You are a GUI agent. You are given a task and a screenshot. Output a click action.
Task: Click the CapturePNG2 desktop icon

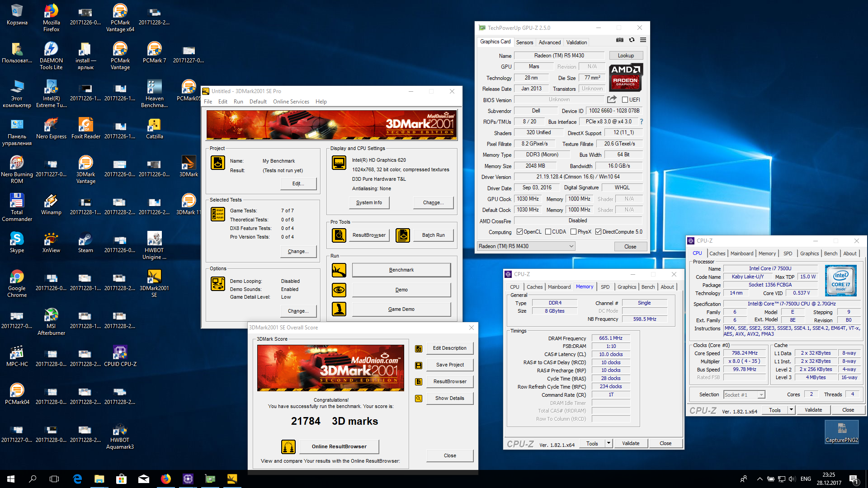841,432
